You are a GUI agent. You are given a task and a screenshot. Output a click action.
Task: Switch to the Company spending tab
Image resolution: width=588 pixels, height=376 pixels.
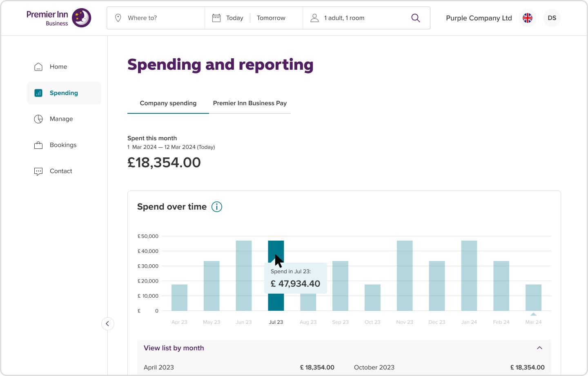point(168,103)
